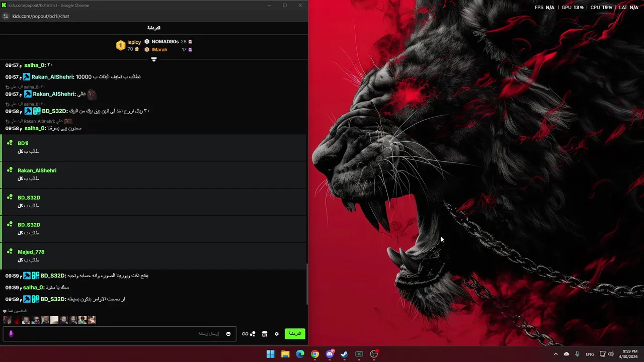Click the microphone tray icon
Image resolution: width=644 pixels, height=362 pixels.
[x=577, y=354]
